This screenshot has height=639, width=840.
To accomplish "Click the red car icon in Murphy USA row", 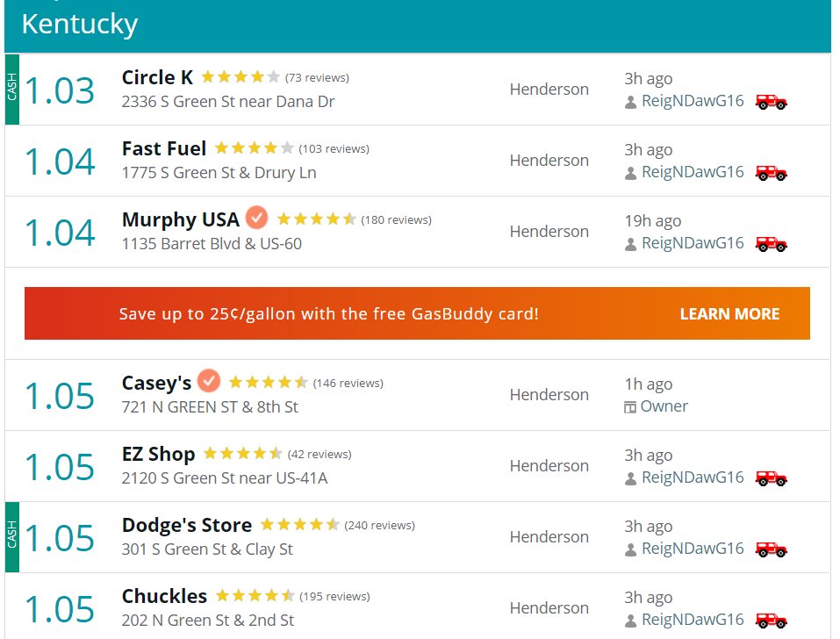I will point(771,244).
